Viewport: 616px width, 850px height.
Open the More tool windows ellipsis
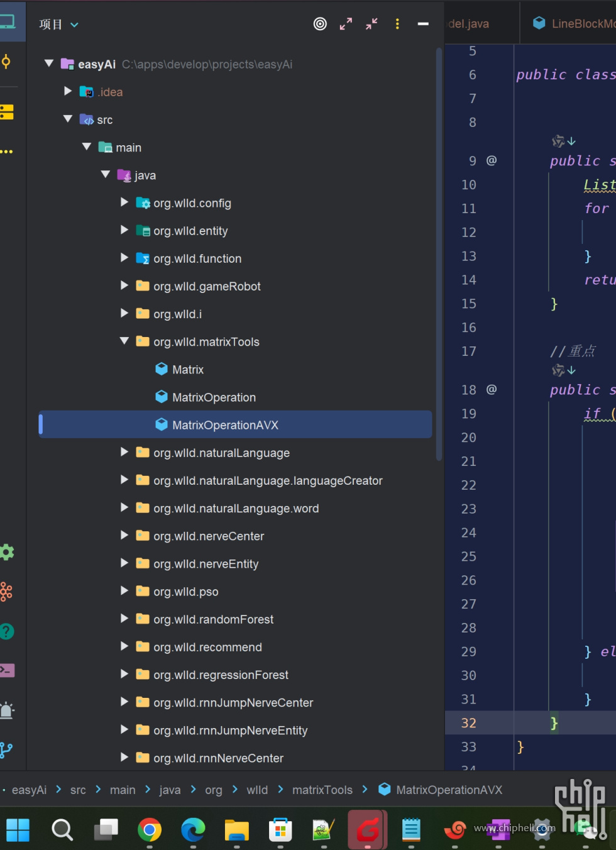tap(6, 152)
